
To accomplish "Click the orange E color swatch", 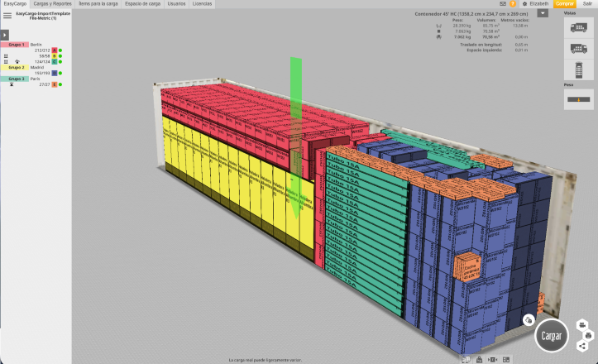I will point(55,84).
